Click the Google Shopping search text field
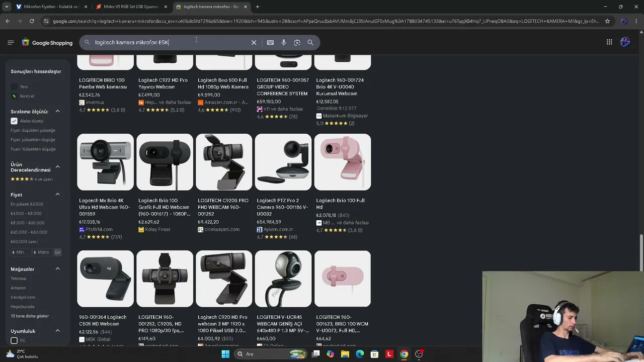Screen dimensions: 644x362 coord(170,43)
